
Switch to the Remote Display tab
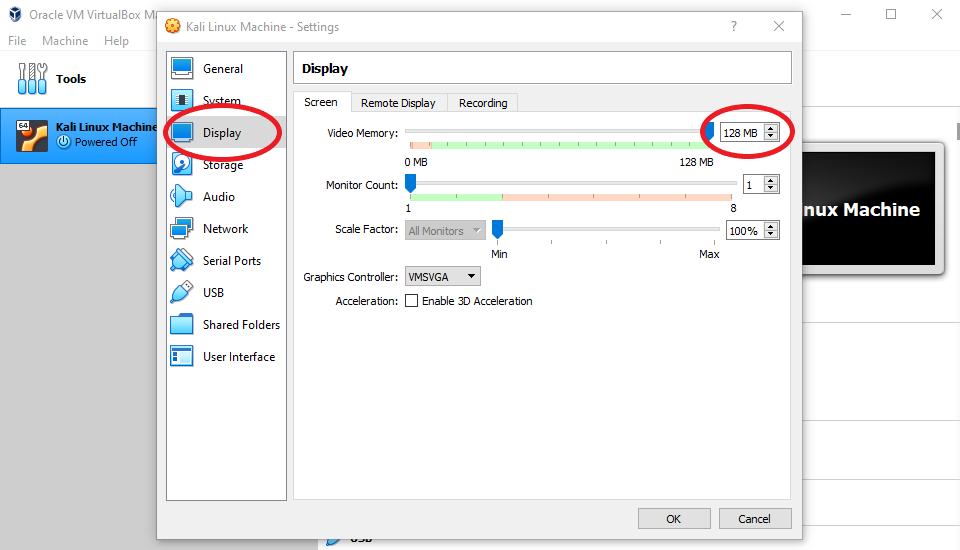tap(398, 103)
